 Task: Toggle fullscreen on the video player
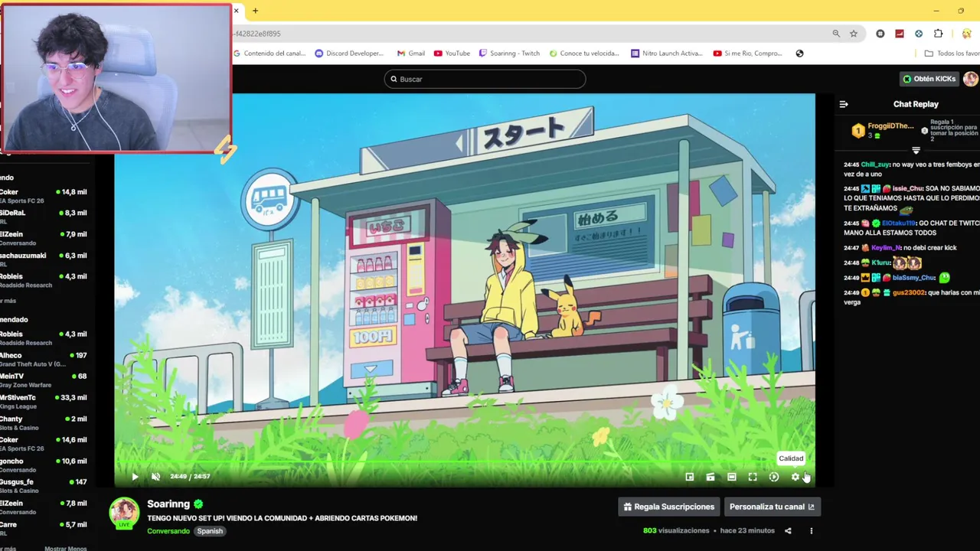click(753, 477)
